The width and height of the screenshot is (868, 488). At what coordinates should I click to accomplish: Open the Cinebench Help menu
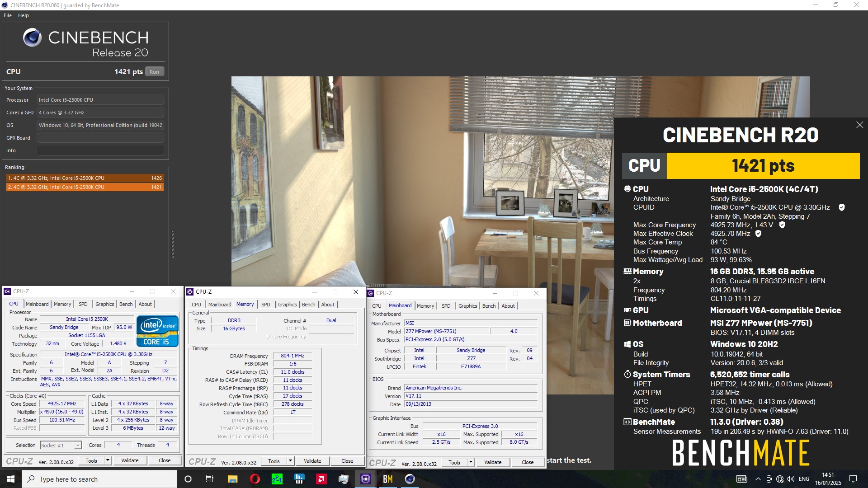(x=24, y=15)
